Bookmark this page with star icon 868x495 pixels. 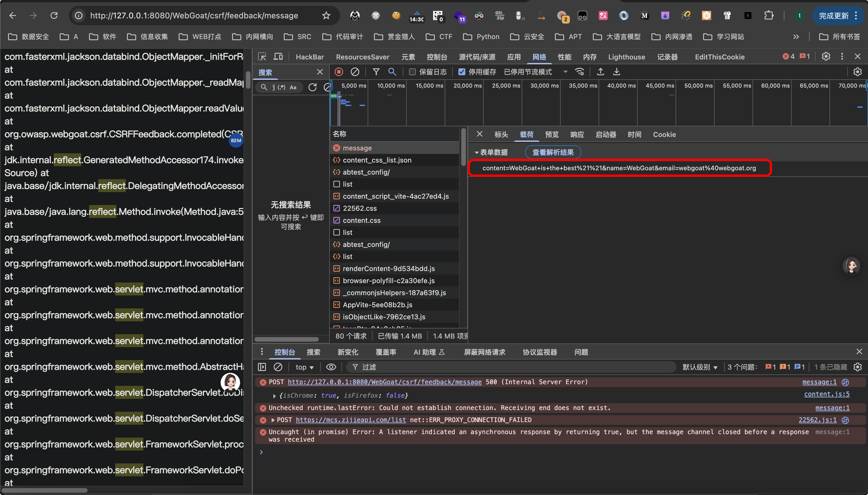coord(326,15)
